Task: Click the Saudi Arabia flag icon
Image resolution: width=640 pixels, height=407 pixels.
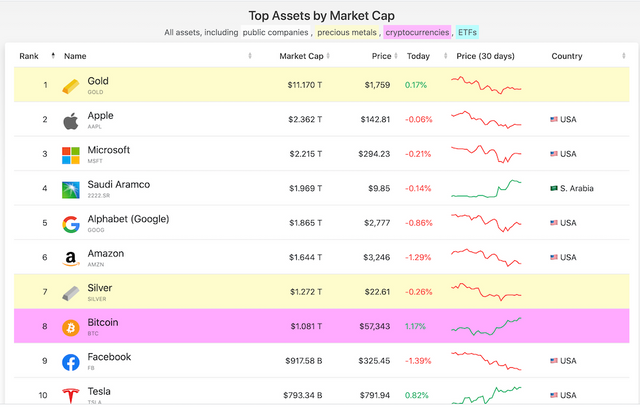Action: (x=554, y=188)
